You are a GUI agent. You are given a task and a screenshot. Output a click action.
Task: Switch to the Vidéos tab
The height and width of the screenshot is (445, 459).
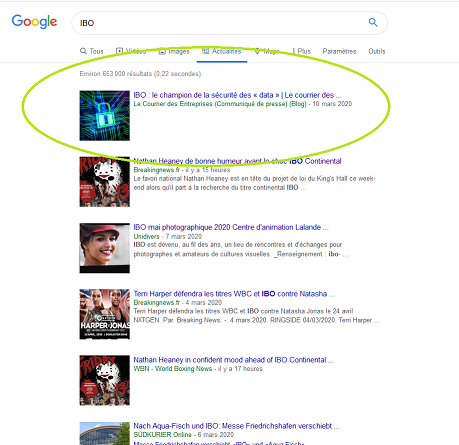[x=131, y=51]
